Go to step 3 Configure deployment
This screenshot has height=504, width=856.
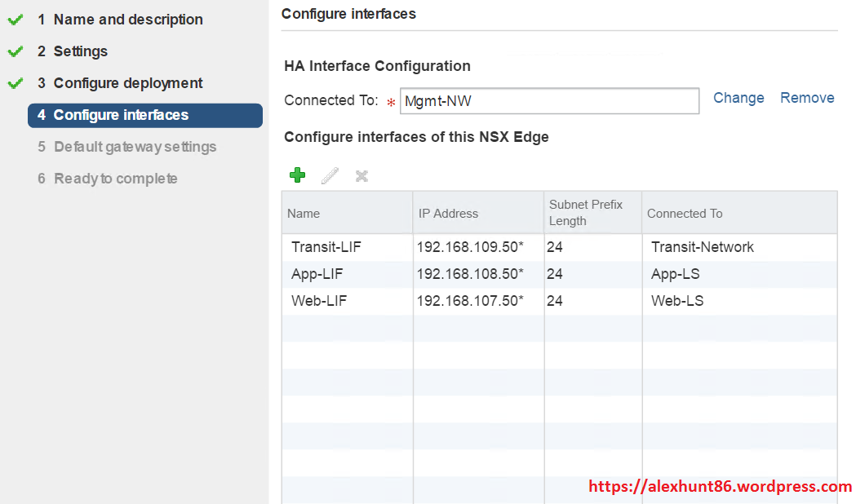[x=128, y=83]
